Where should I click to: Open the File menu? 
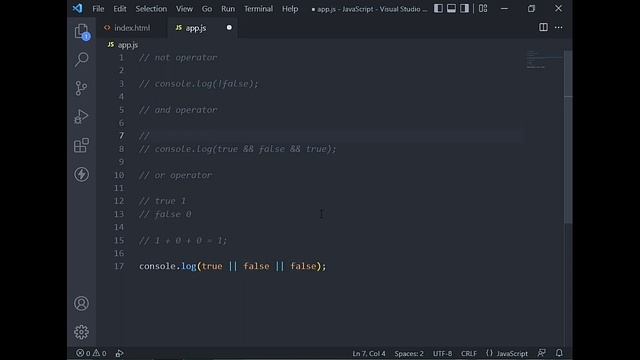pyautogui.click(x=98, y=9)
